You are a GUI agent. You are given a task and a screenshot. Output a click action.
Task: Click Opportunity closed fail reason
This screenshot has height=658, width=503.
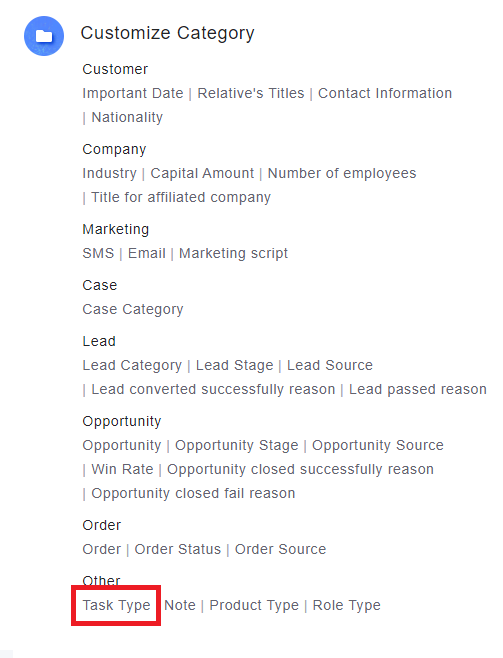coord(193,494)
